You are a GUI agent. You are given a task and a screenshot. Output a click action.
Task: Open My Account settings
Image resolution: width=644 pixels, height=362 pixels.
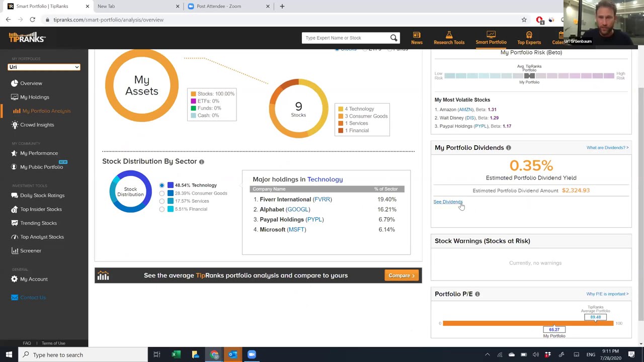[29, 279]
